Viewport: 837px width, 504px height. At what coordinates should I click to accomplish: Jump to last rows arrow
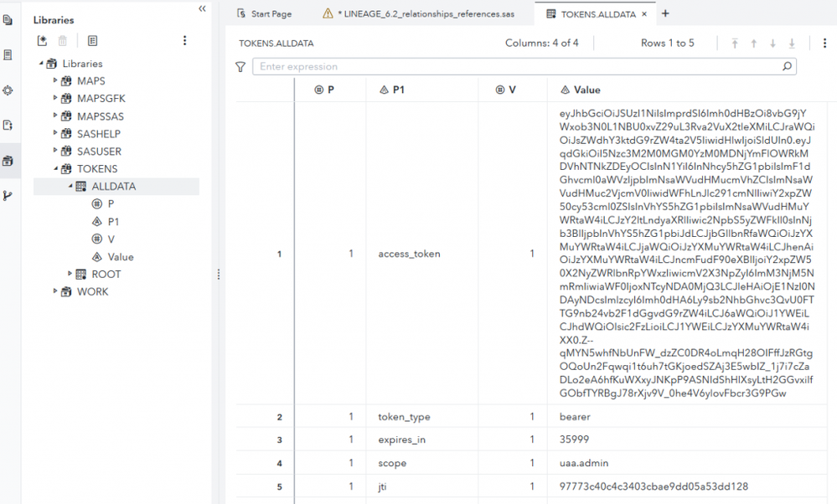pyautogui.click(x=792, y=44)
